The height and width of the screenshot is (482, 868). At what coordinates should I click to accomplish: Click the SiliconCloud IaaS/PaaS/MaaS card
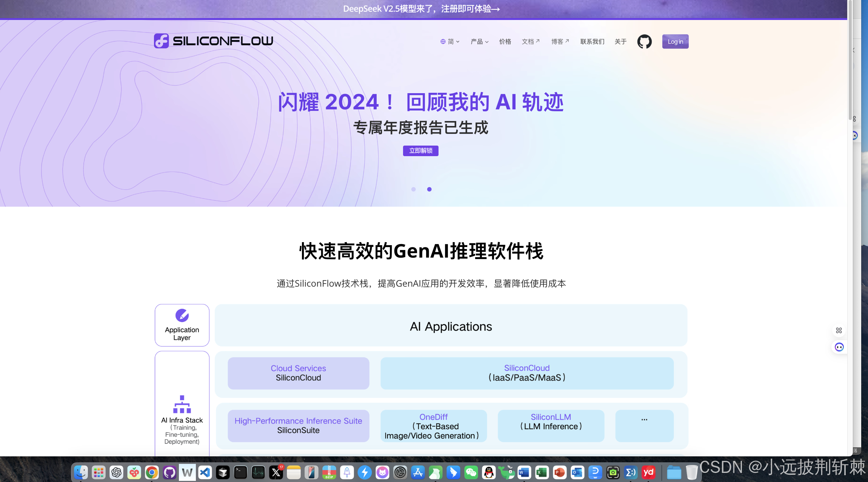coord(527,373)
